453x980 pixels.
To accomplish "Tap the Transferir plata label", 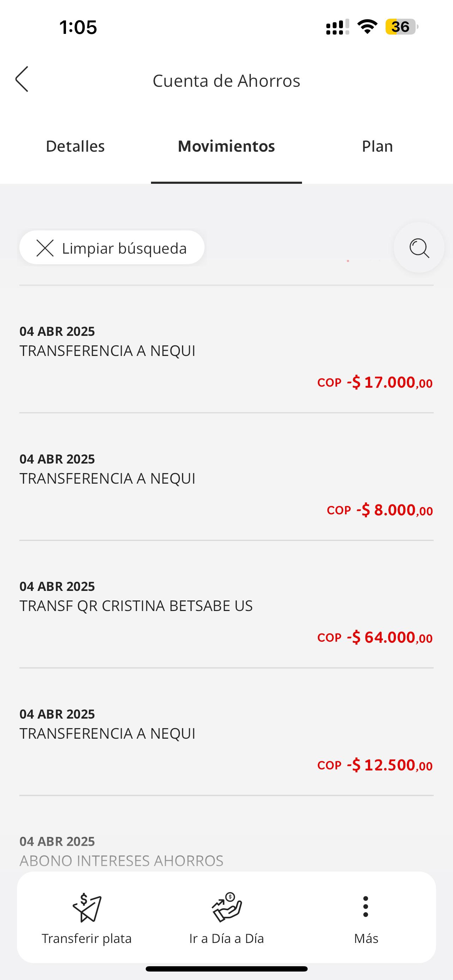I will coord(87,938).
